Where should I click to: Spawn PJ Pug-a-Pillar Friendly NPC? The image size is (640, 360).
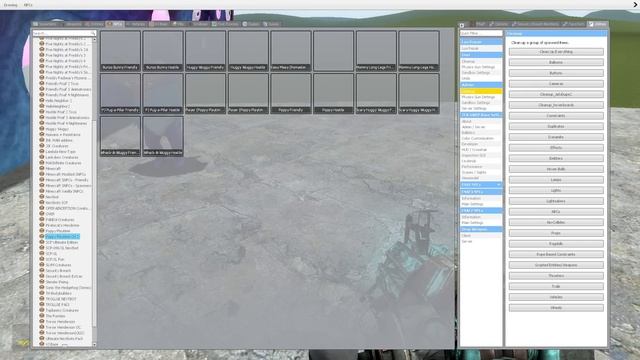pyautogui.click(x=120, y=93)
